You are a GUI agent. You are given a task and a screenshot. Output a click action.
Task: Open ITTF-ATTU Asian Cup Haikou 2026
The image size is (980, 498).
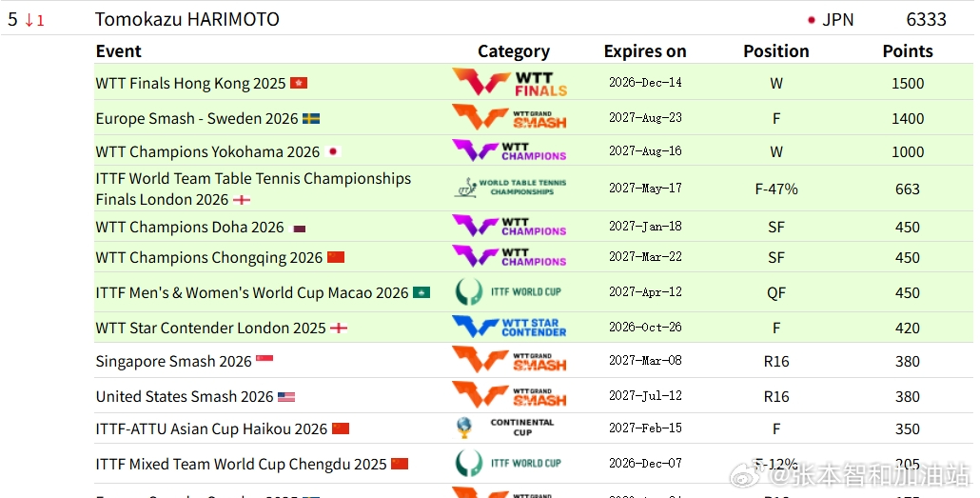[x=211, y=429]
